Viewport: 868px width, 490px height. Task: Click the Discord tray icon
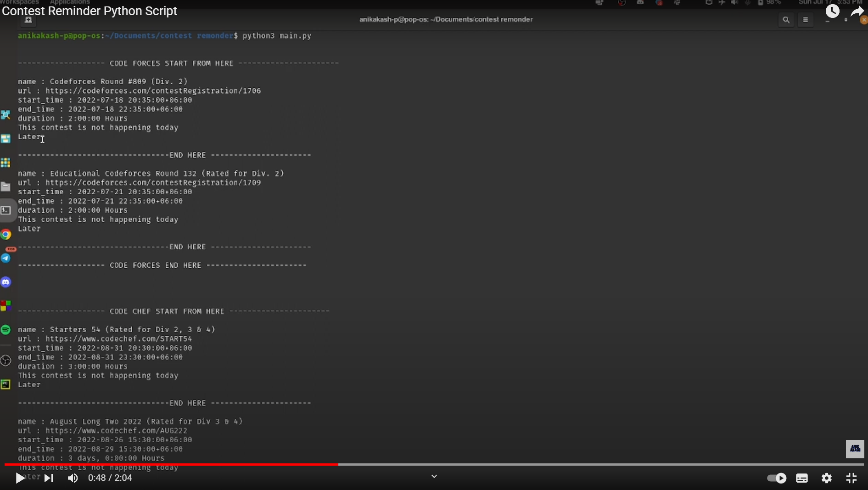640,3
